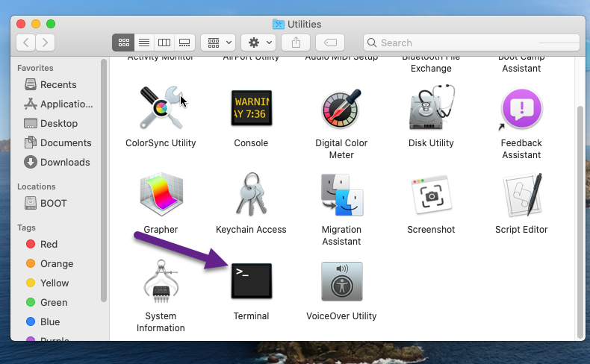The height and width of the screenshot is (364, 590).
Task: Click the sidebar scrollbar
Action: (x=104, y=181)
